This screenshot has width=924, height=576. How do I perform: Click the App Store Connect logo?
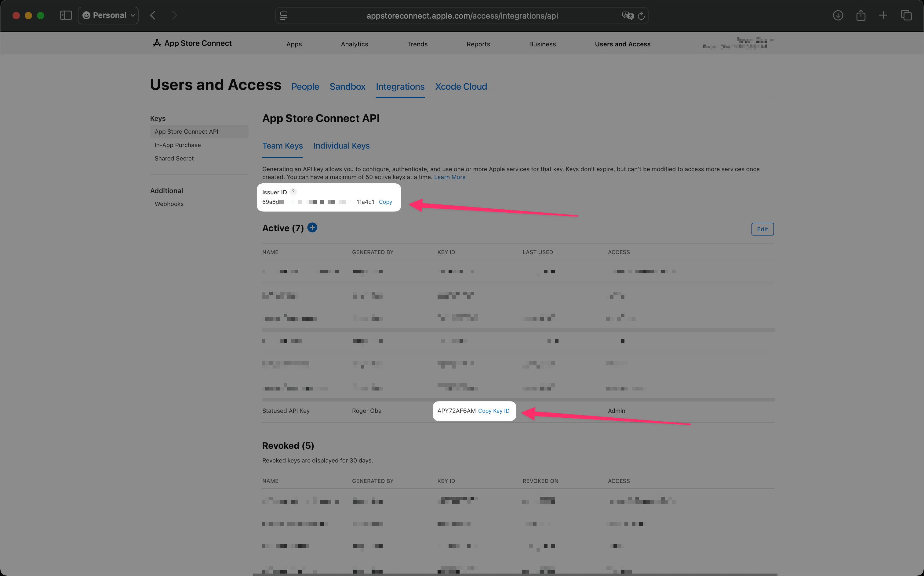[x=157, y=43]
